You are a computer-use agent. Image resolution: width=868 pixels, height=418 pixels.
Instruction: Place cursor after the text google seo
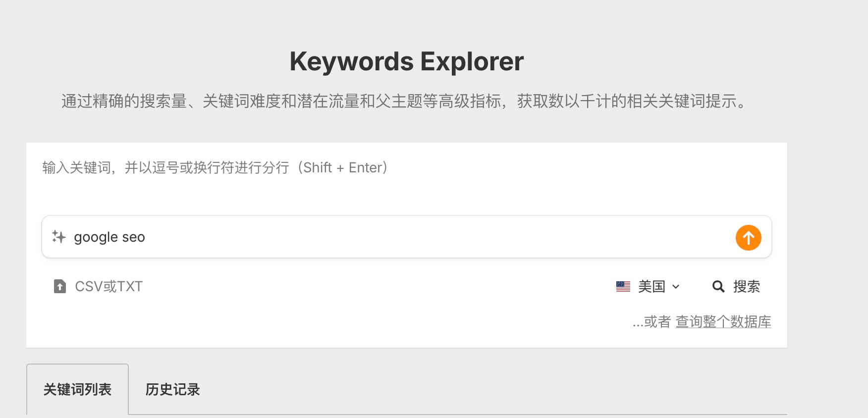[x=147, y=237]
